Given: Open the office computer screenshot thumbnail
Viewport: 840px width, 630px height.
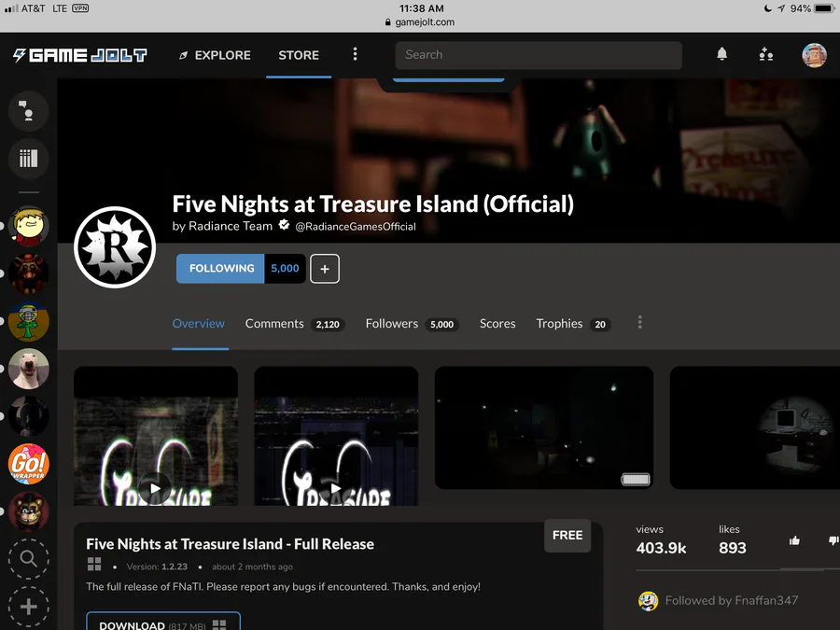Looking at the screenshot, I should click(755, 427).
